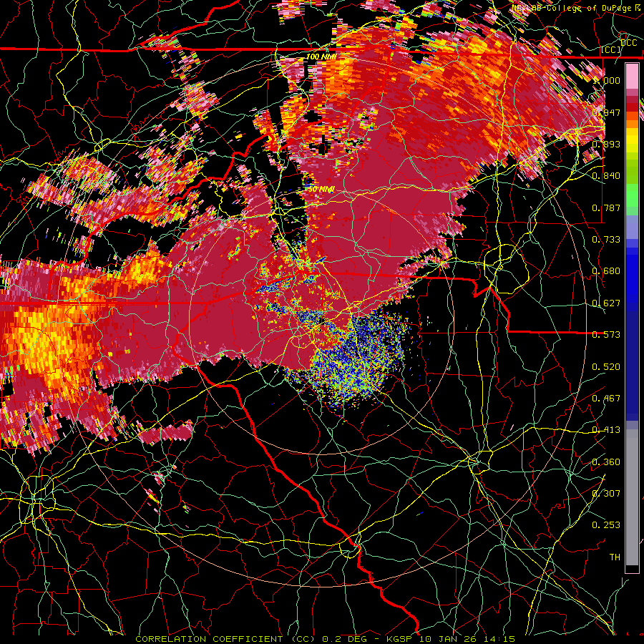The height and width of the screenshot is (644, 644).
Task: Click the 0.307 legend value
Action: point(606,493)
